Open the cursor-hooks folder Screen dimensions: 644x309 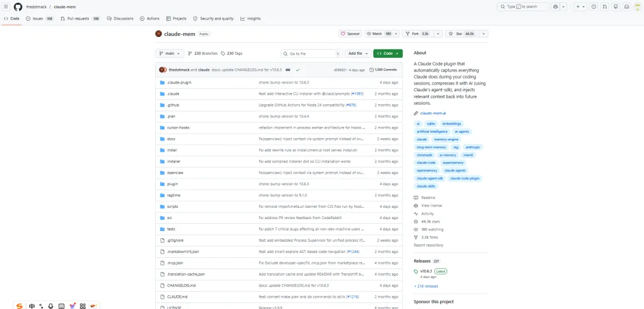pyautogui.click(x=178, y=127)
